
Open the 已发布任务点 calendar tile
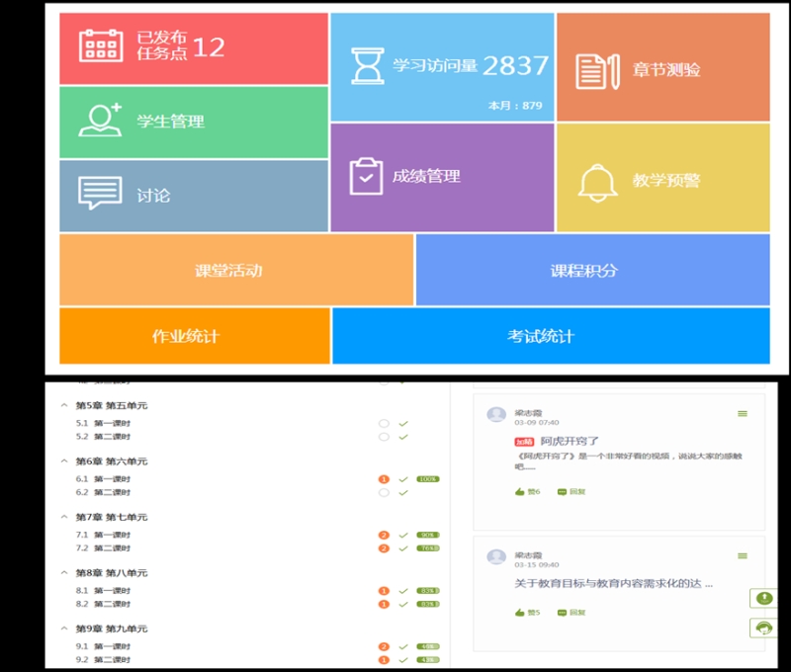tap(194, 48)
